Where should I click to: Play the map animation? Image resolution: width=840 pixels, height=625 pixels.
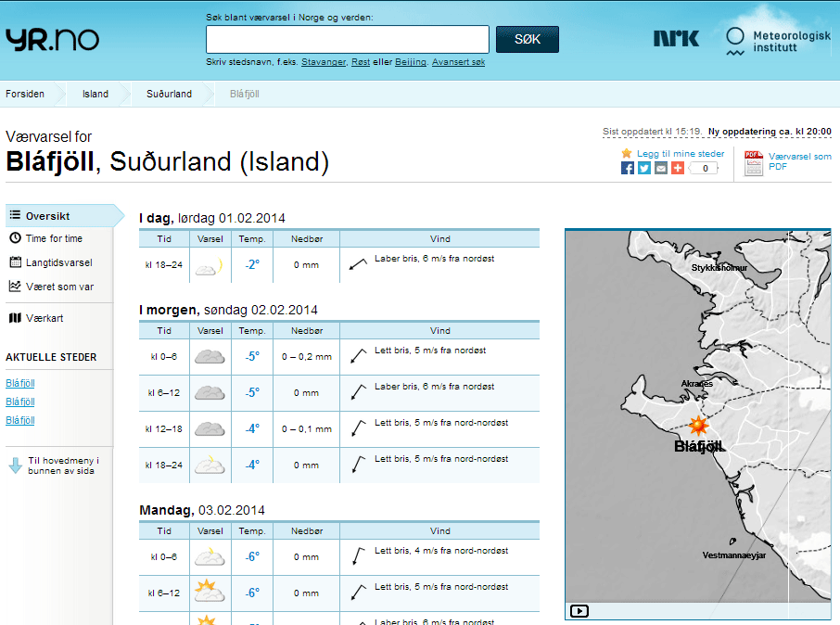[x=579, y=610]
